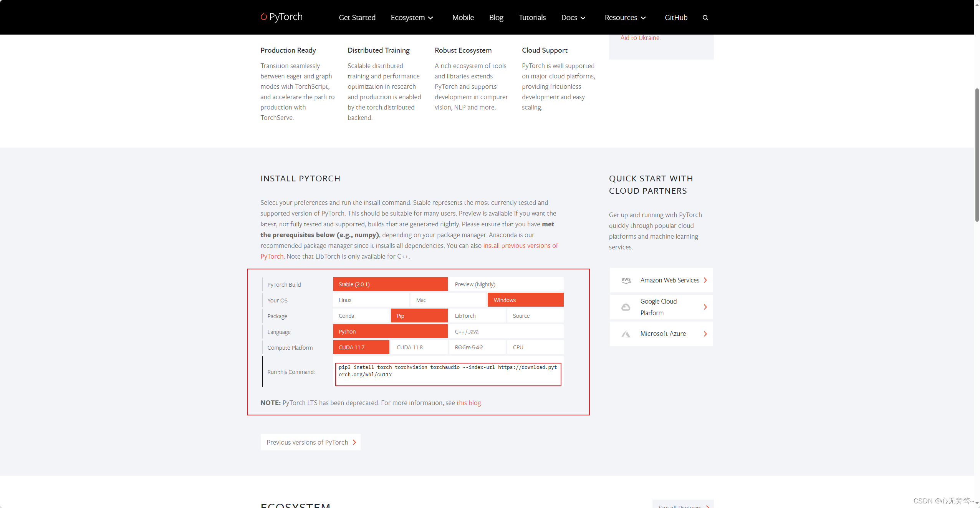Click the Docs dropdown arrow
This screenshot has width=980, height=508.
coord(583,18)
